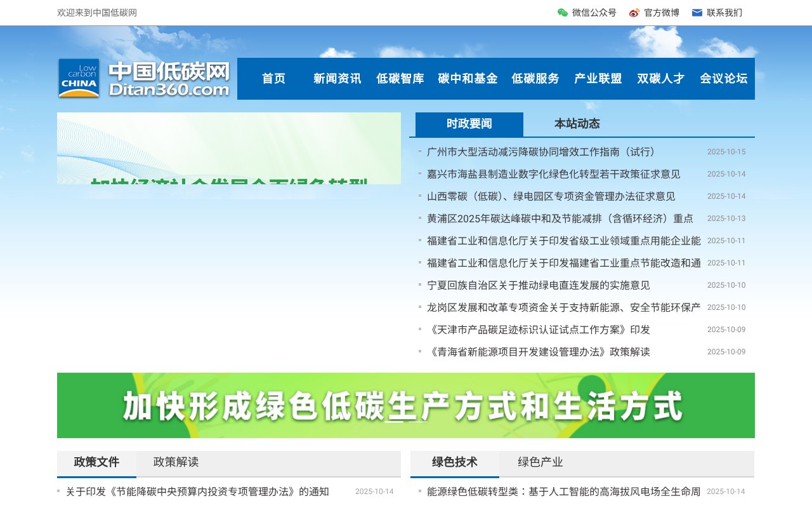Open the 官方微博 Weibo icon
Screen dimensions: 812x508
633,12
